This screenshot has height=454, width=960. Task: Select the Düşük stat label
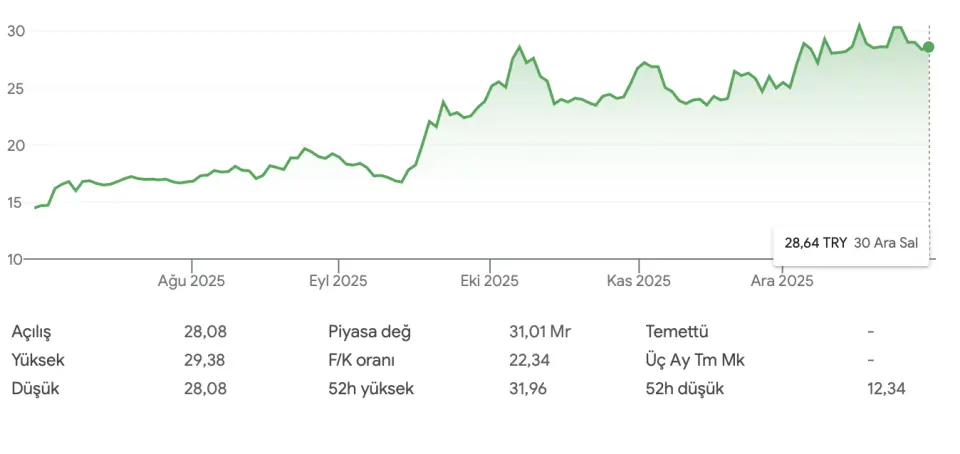(x=35, y=388)
